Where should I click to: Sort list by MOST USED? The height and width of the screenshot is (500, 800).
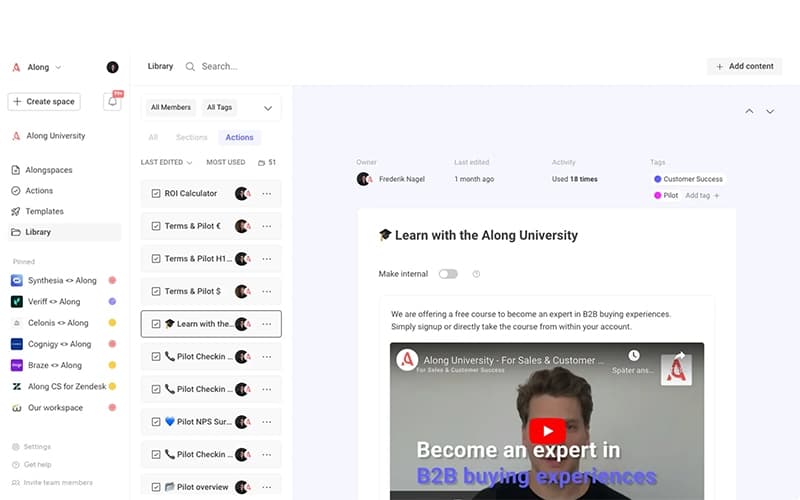click(x=226, y=162)
